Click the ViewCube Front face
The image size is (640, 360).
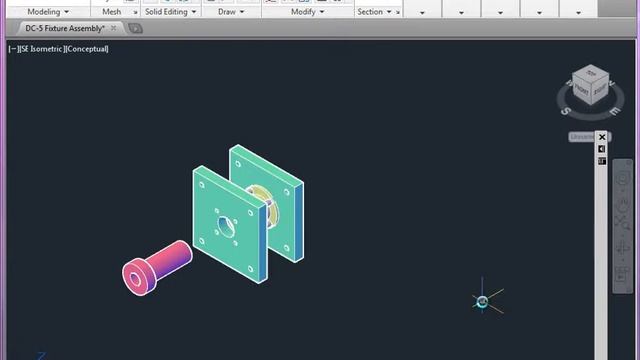pyautogui.click(x=582, y=89)
